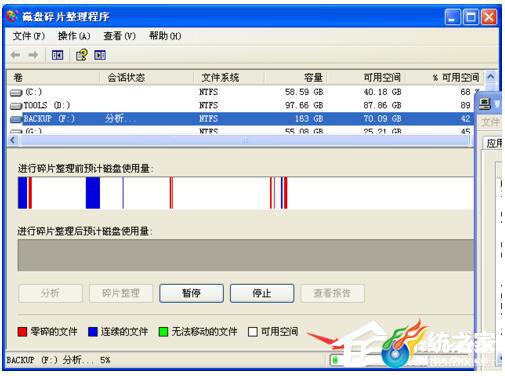Screen dimensions: 505x376
Task: Click the 40.18 GB free space value
Action: [382, 92]
